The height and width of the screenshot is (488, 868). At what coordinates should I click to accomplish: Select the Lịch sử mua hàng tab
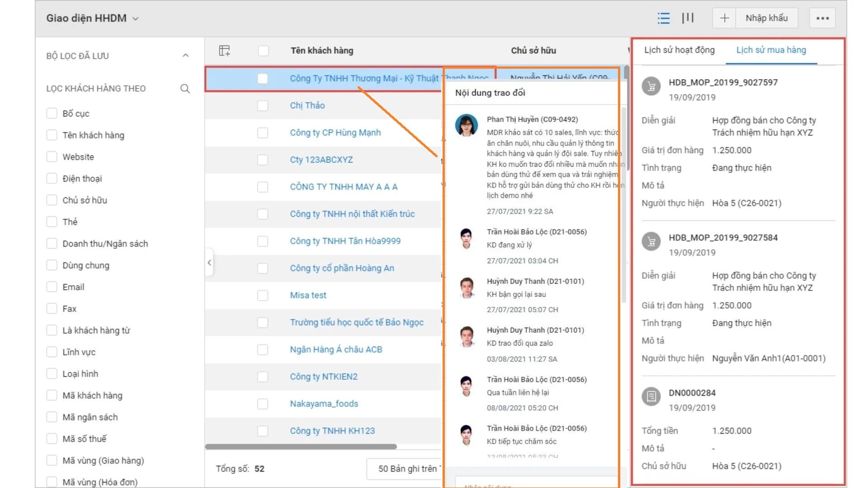coord(771,50)
